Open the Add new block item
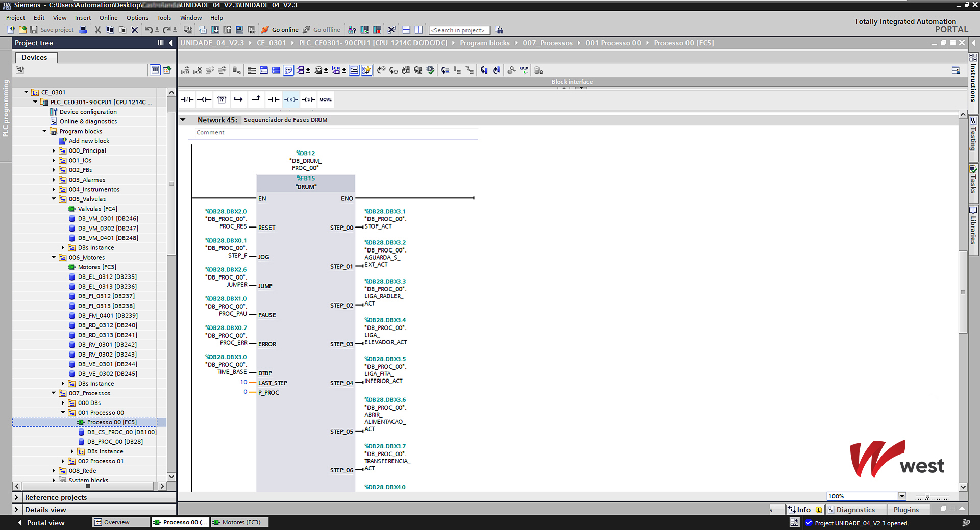This screenshot has width=980, height=530. pos(89,141)
